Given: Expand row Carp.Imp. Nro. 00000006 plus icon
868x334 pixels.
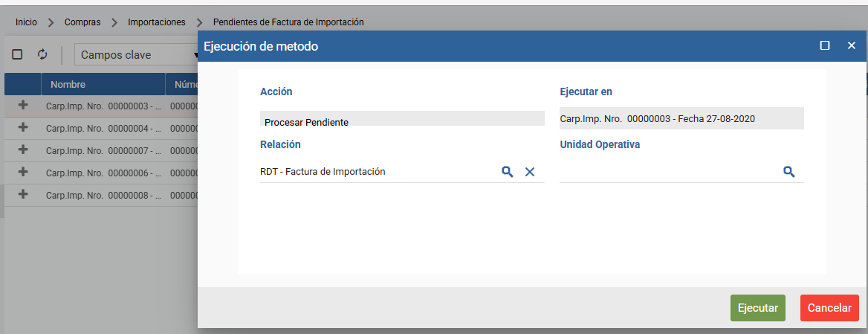Looking at the screenshot, I should tap(22, 173).
